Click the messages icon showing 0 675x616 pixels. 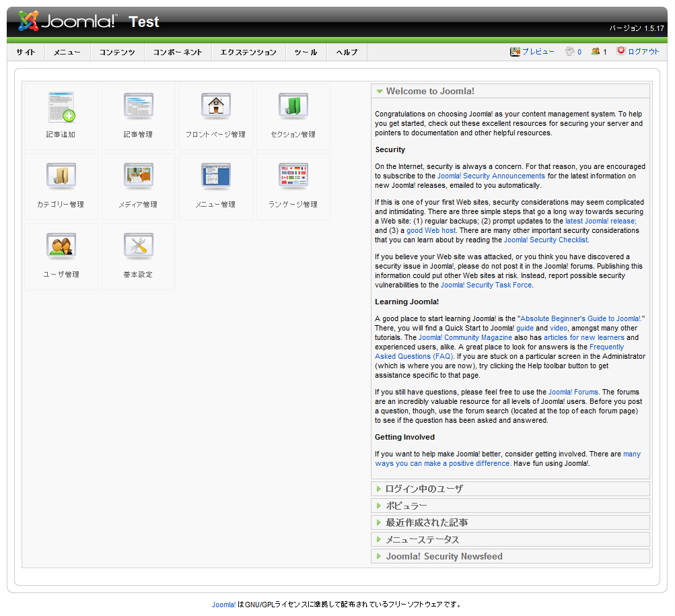click(570, 51)
